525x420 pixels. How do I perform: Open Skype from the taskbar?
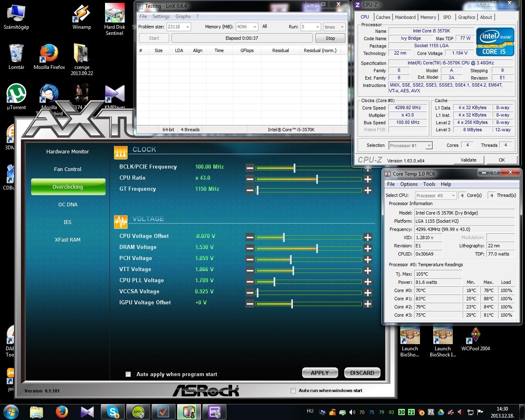113,412
